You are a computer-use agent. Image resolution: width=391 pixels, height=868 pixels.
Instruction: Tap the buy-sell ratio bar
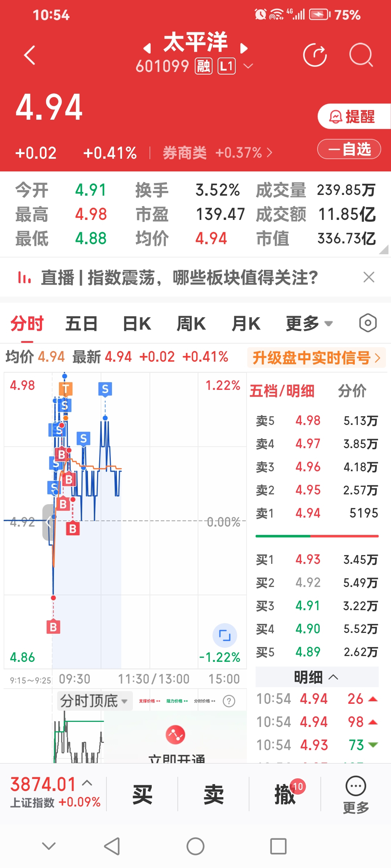(317, 536)
